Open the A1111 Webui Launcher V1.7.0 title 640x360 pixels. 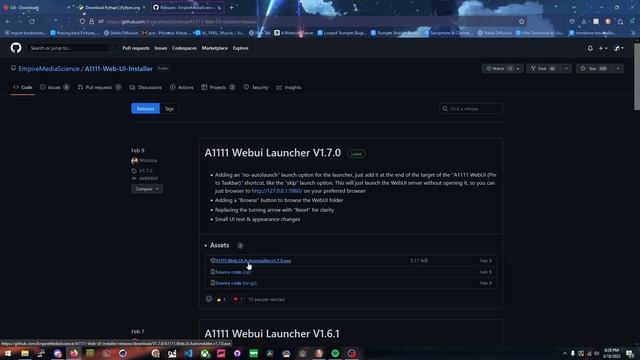point(272,153)
